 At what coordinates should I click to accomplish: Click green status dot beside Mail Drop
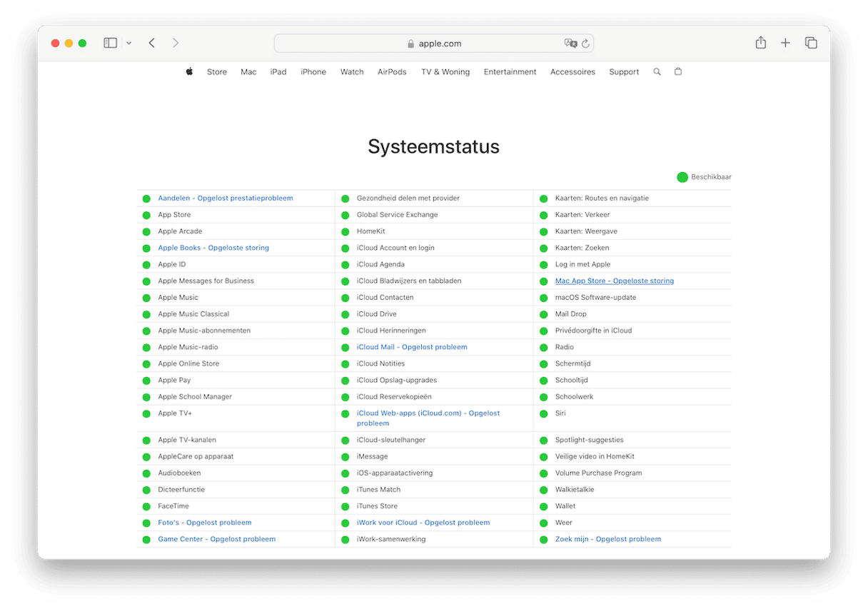click(x=543, y=314)
